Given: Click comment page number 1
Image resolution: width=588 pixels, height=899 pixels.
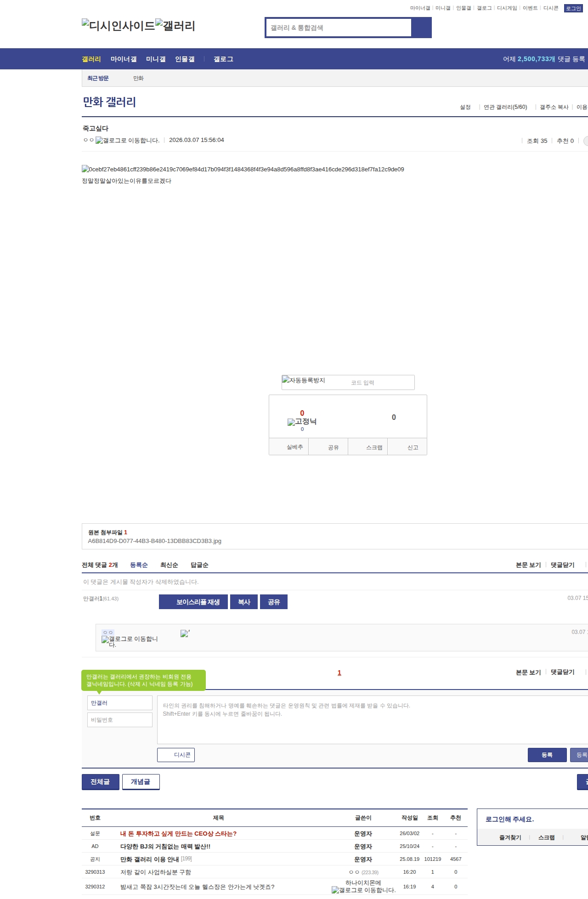Looking at the screenshot, I should (x=339, y=673).
